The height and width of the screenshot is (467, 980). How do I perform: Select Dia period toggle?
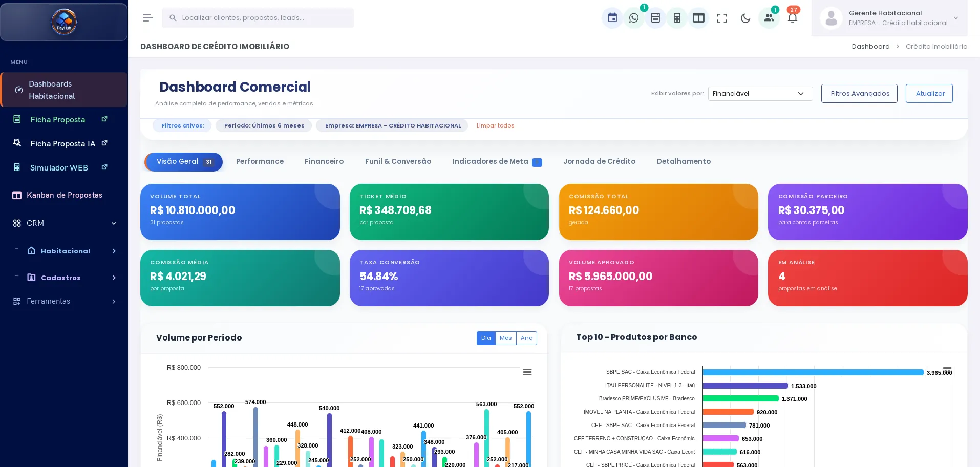pos(486,338)
